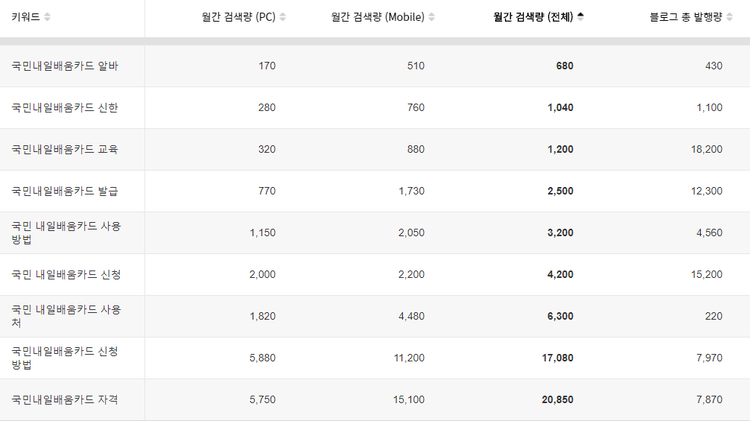Click Mobile search value 760
The height and width of the screenshot is (421, 750).
click(x=416, y=108)
